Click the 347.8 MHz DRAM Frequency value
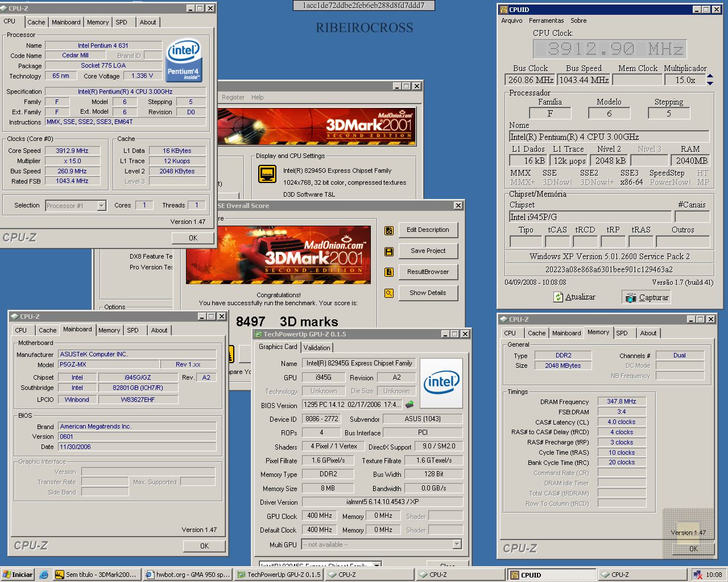This screenshot has height=582, width=728. pyautogui.click(x=621, y=401)
